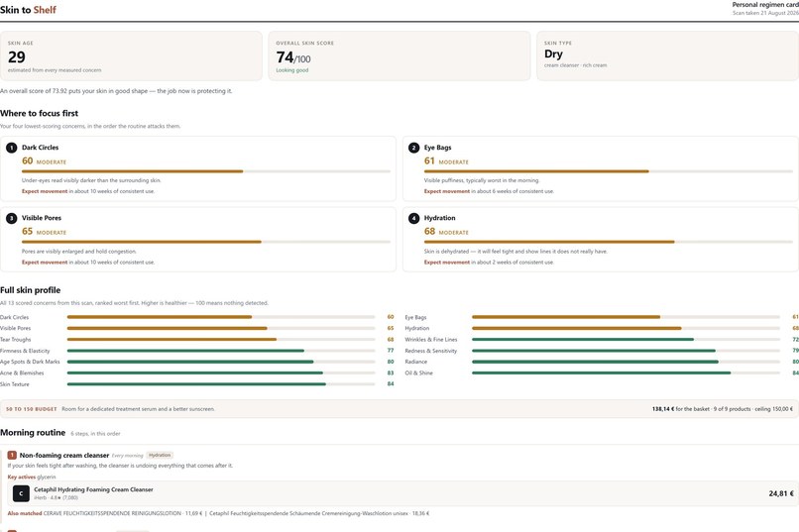
Task: Click the Hydration tag on the cream cleanser step
Action: pos(160,455)
